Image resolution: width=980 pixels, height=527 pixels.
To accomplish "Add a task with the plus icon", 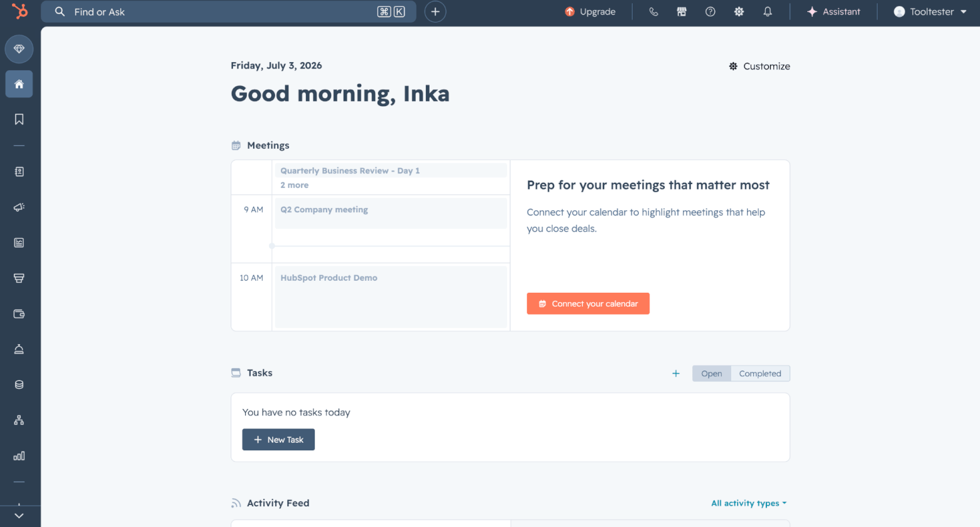I will 676,374.
